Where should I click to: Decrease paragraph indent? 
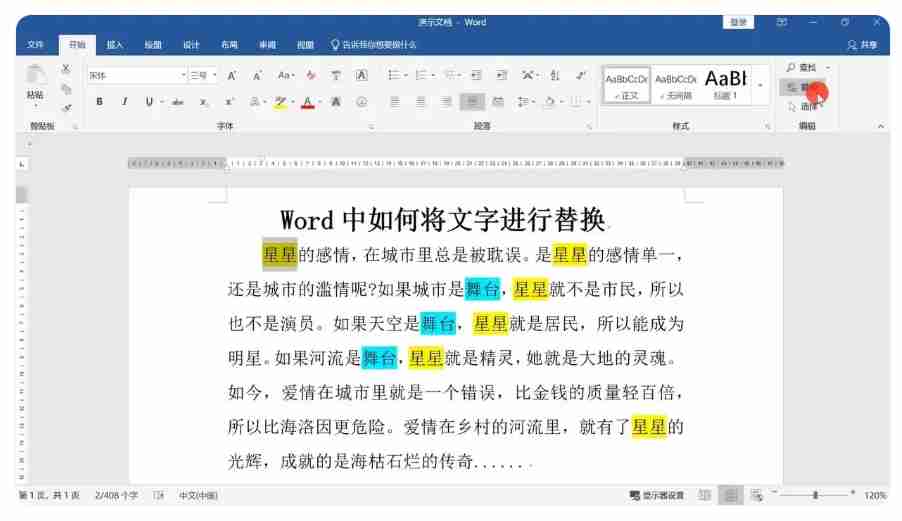(476, 75)
